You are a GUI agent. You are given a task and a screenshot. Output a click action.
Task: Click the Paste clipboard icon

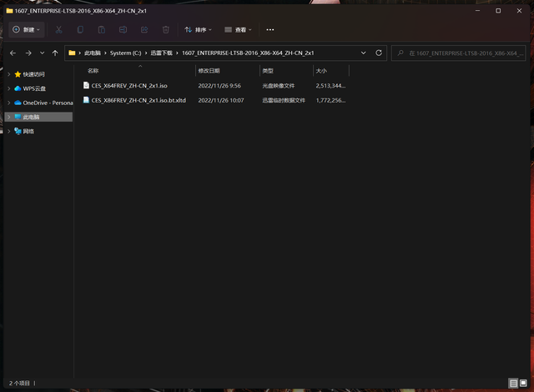click(x=102, y=30)
